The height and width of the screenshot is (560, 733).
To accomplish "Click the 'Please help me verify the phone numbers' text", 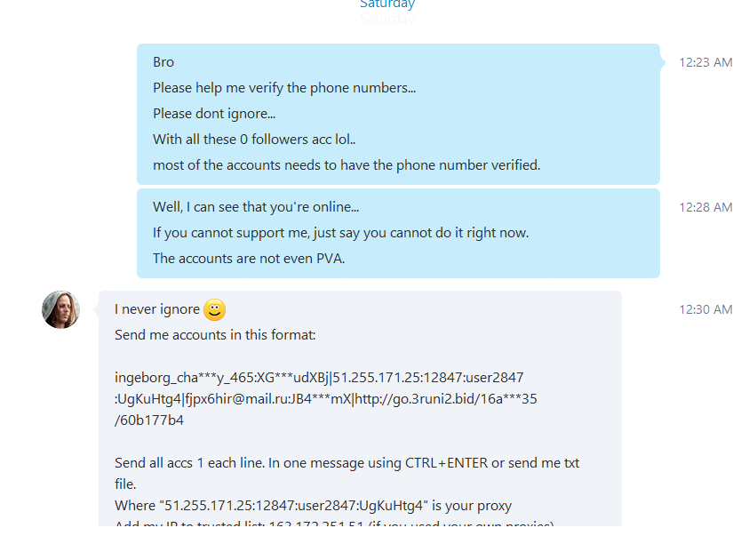I will tap(284, 88).
